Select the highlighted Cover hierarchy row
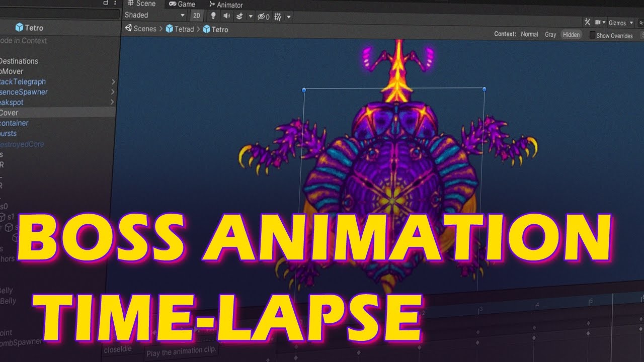The image size is (644, 362). 58,113
